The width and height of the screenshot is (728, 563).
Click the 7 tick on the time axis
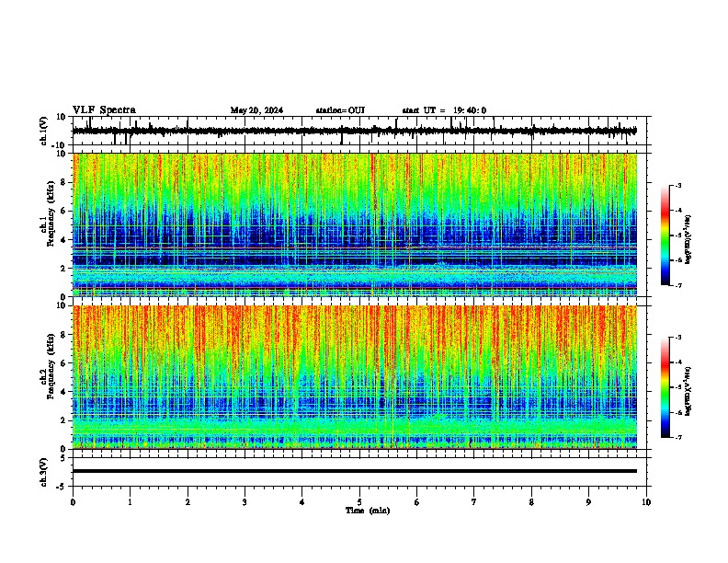click(x=474, y=502)
